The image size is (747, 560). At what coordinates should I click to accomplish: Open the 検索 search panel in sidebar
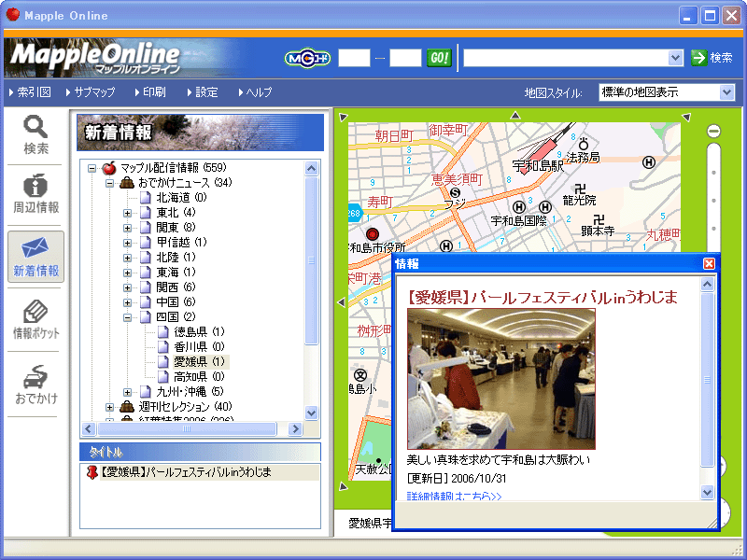click(35, 134)
